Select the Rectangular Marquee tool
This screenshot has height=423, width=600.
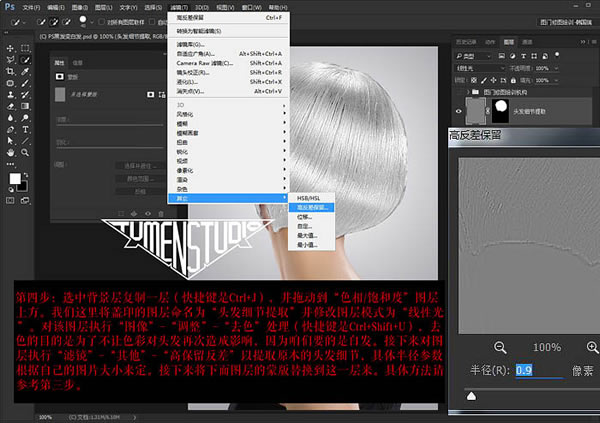point(25,48)
